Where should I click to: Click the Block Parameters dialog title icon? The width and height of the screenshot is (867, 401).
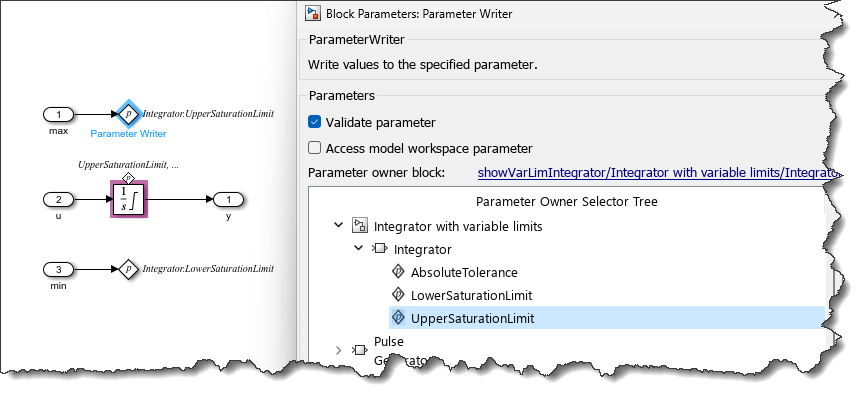point(313,14)
